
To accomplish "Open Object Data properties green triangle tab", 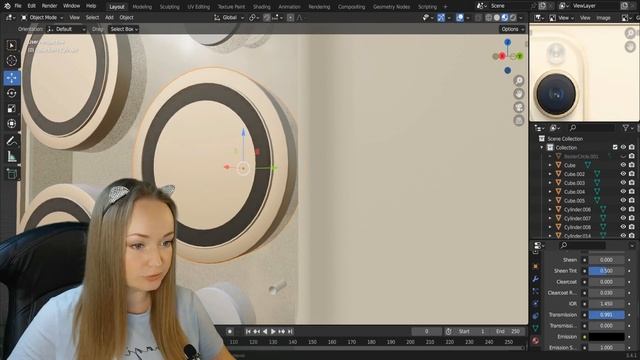I will [536, 328].
